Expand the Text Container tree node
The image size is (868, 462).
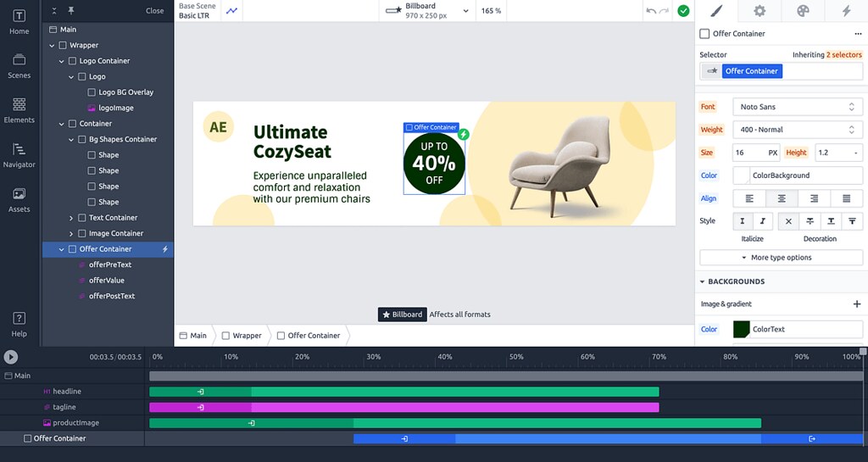point(71,218)
